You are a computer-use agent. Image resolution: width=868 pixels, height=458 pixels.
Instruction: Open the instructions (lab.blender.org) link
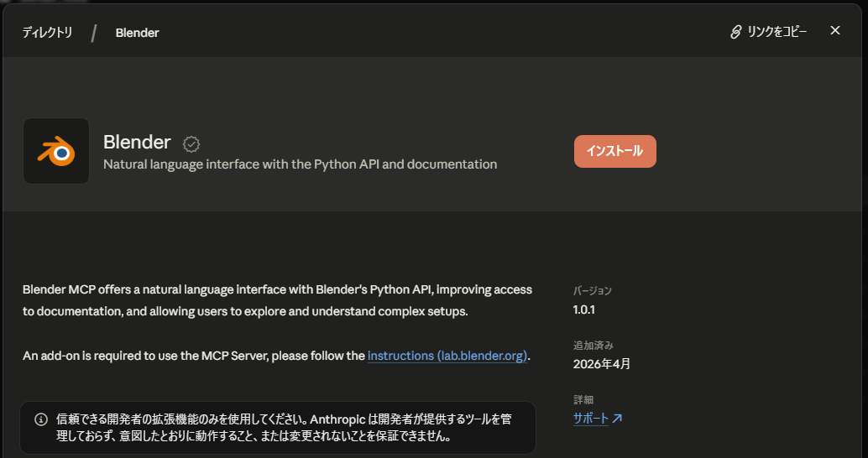[447, 356]
